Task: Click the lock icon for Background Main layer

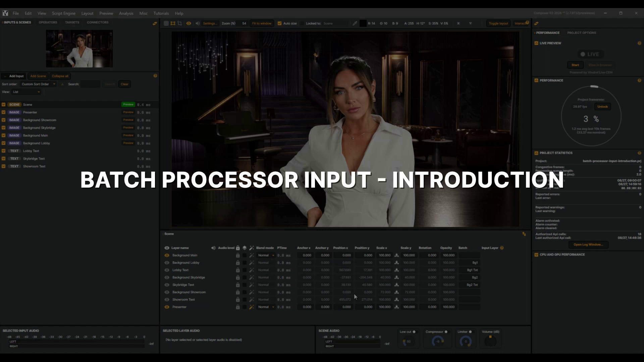Action: tap(238, 255)
